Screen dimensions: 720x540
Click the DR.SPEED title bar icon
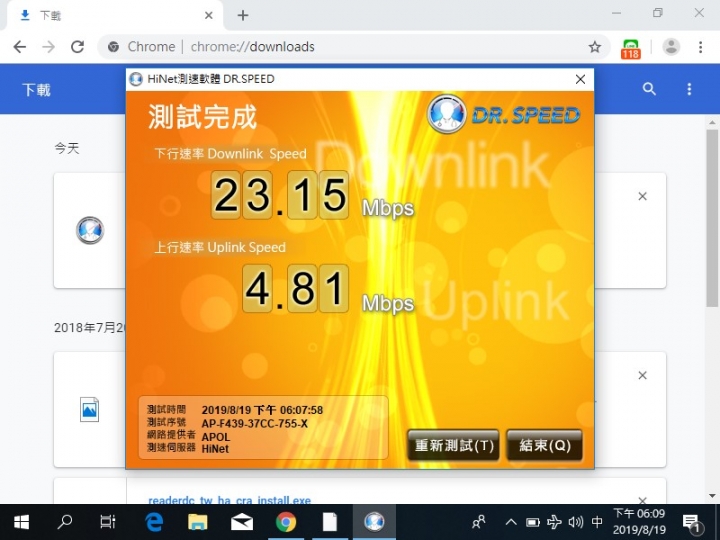coord(136,79)
